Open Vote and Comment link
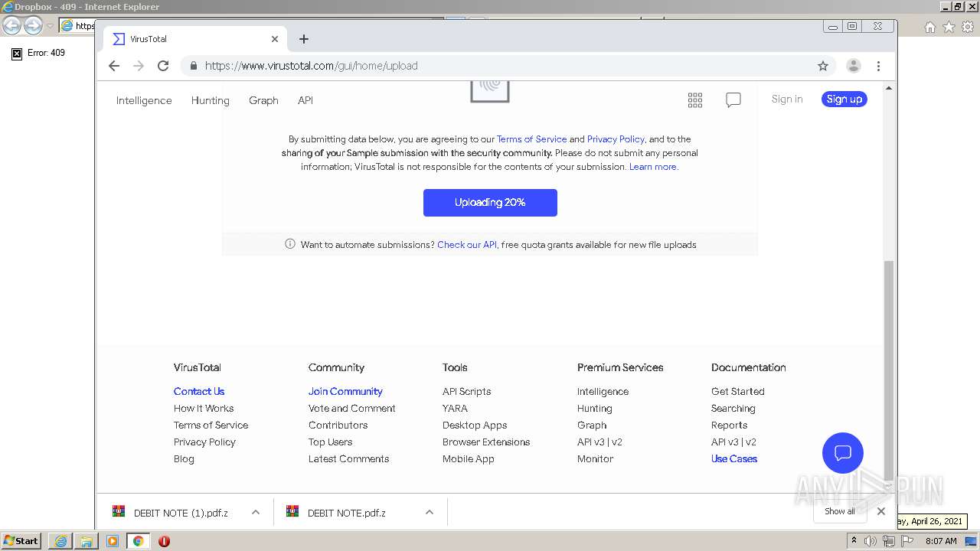Image resolution: width=980 pixels, height=551 pixels. pos(352,408)
